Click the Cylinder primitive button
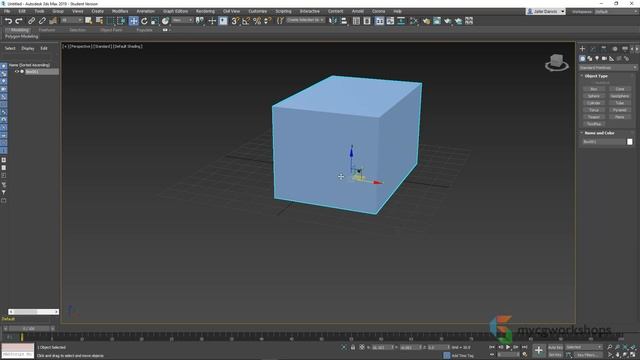The width and height of the screenshot is (640, 360). 594,103
